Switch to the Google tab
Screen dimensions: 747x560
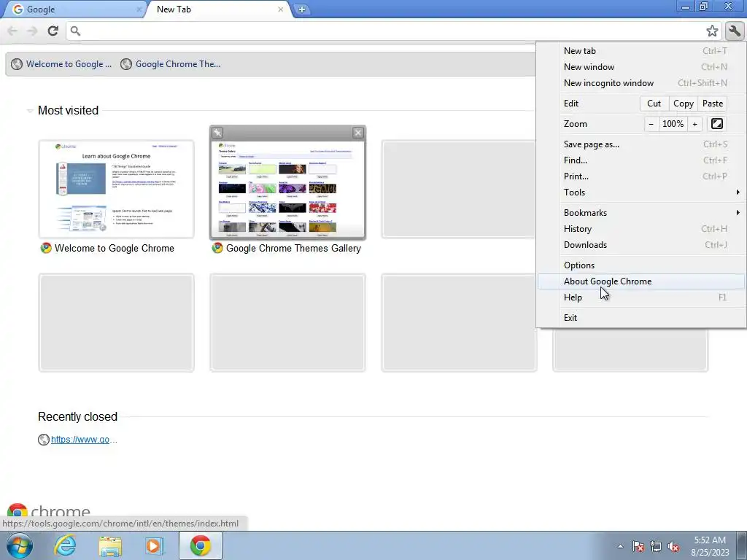(74, 9)
